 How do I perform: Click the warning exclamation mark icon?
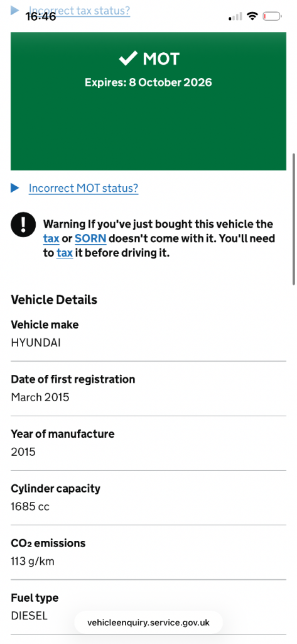pyautogui.click(x=23, y=225)
